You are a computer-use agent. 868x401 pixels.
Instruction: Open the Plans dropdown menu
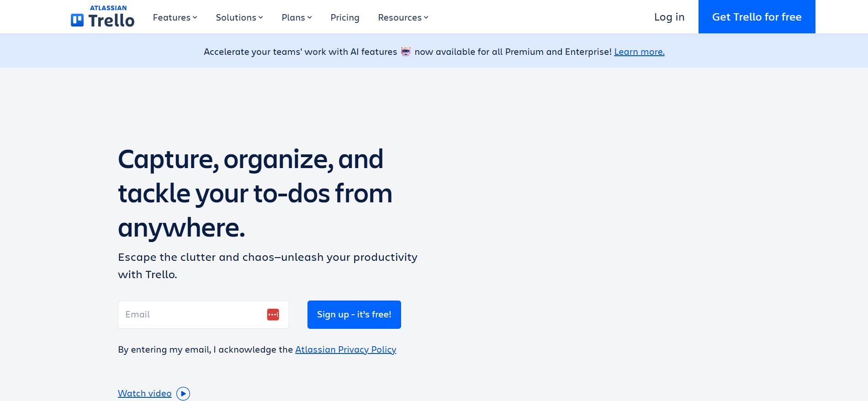297,17
